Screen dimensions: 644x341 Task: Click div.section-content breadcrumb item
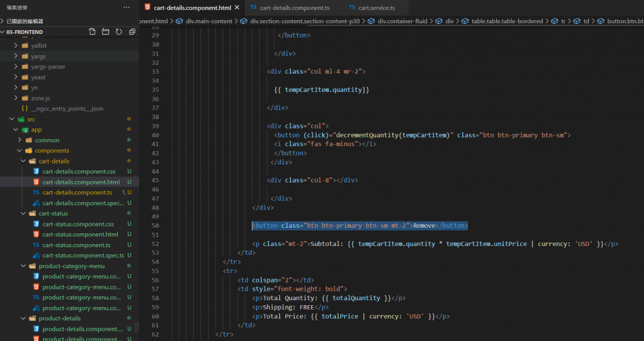point(305,21)
